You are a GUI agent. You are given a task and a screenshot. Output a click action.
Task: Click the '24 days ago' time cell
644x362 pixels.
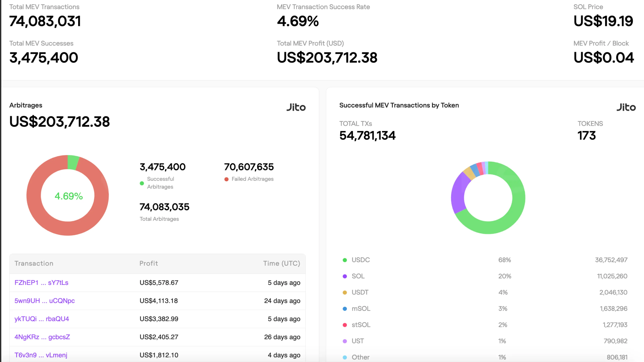pos(282,301)
